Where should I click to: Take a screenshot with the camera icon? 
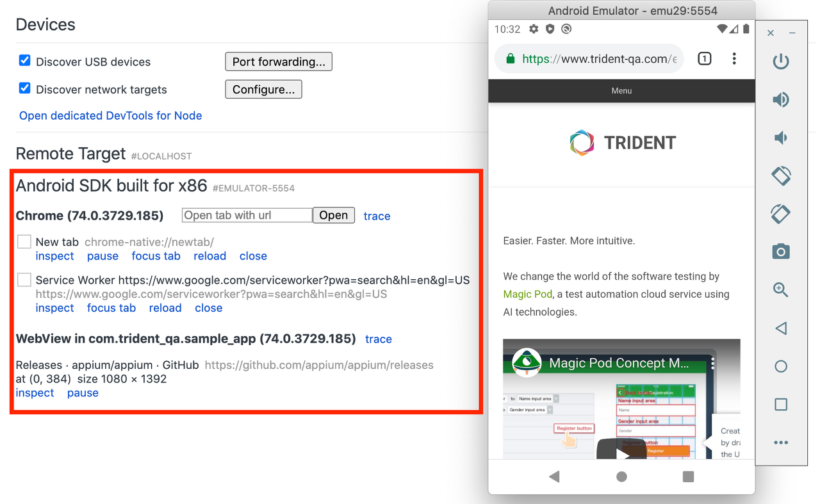coord(780,252)
